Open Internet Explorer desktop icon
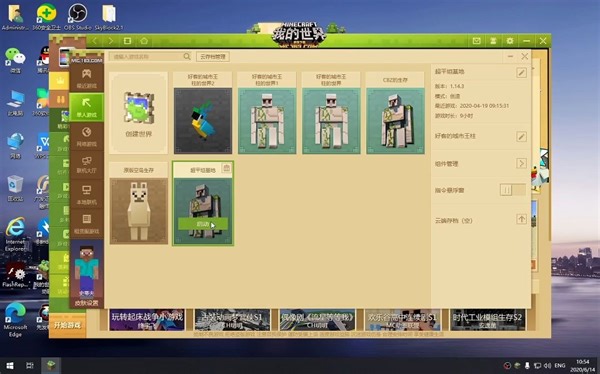 (15, 234)
